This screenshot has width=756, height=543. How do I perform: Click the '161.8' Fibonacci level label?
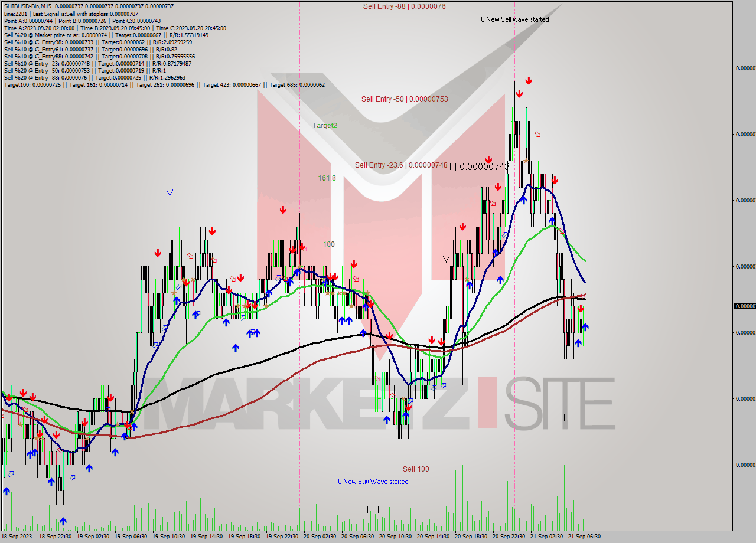pyautogui.click(x=327, y=178)
